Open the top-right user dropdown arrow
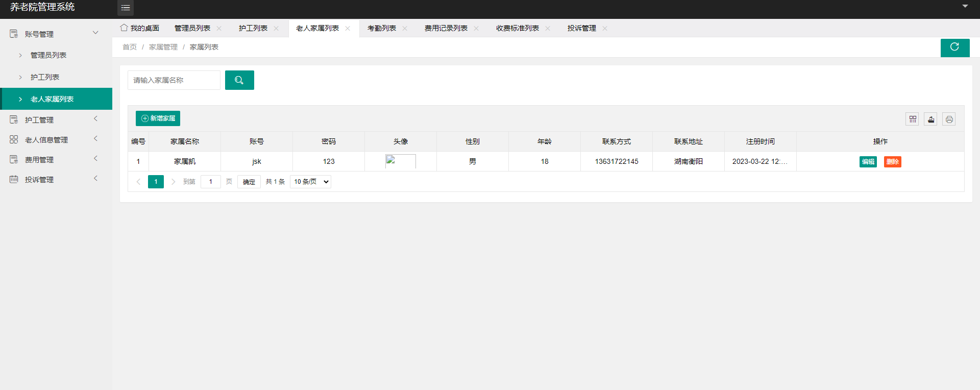This screenshot has width=980, height=390. tap(965, 6)
